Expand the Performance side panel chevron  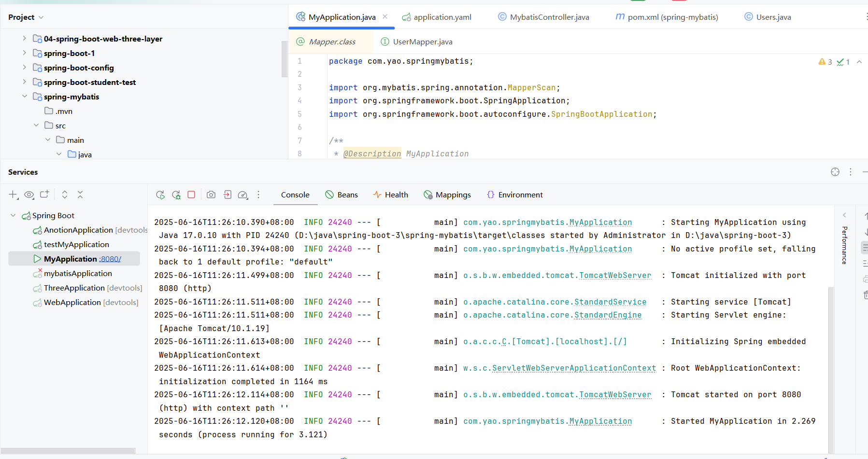844,215
